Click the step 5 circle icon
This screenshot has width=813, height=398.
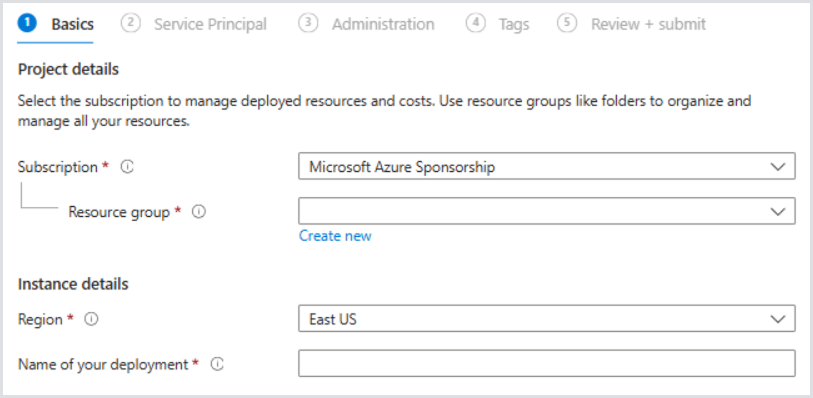point(567,23)
